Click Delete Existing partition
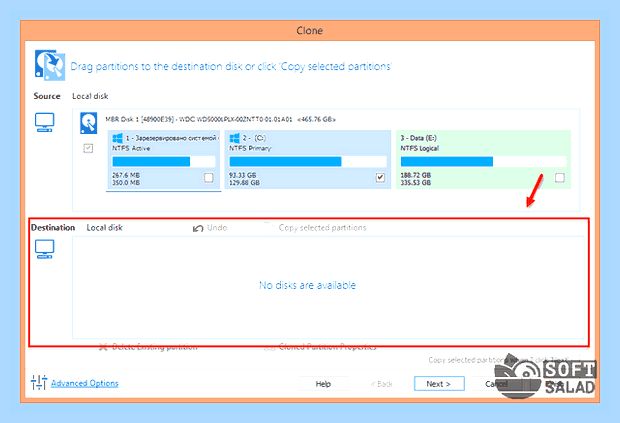The height and width of the screenshot is (423, 620). [155, 347]
